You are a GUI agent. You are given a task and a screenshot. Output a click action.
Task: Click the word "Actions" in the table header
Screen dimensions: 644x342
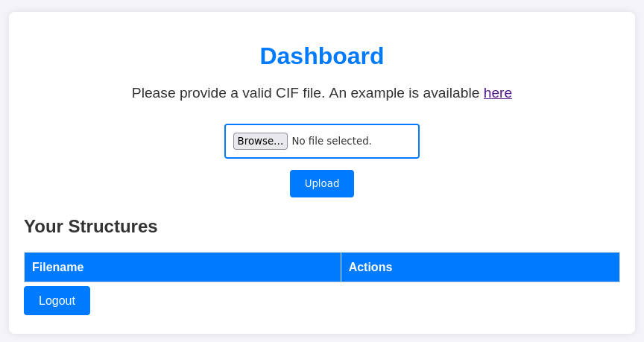[370, 267]
